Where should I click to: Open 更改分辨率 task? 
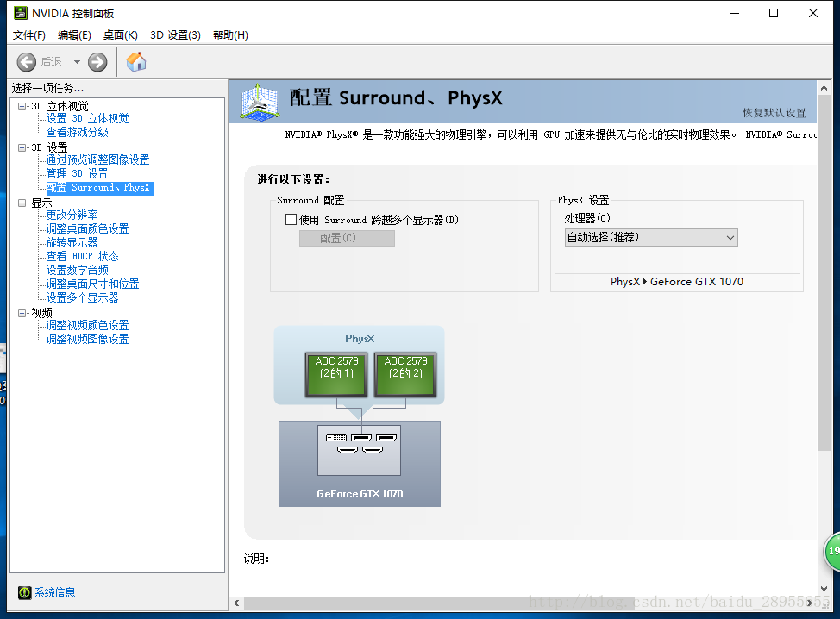click(72, 215)
